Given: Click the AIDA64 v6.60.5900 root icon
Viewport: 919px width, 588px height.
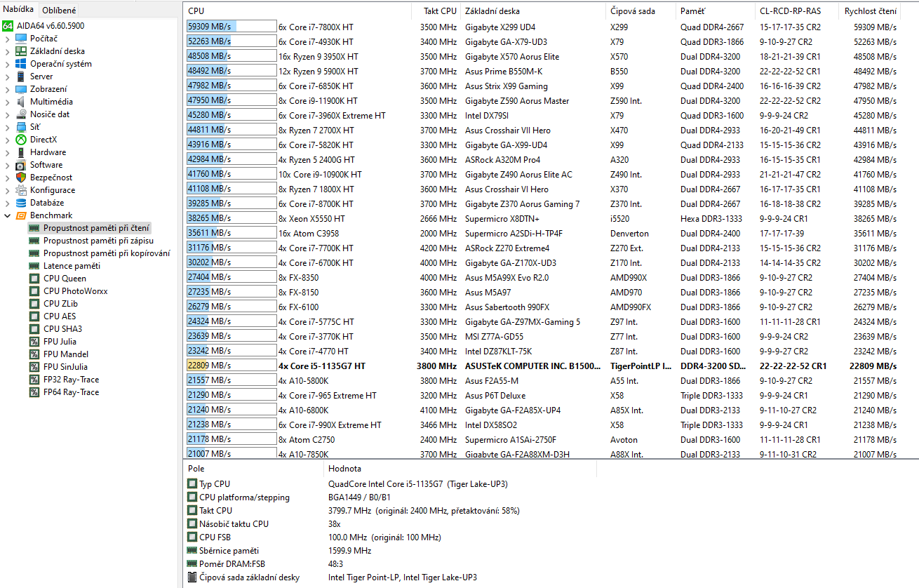Looking at the screenshot, I should (x=8, y=25).
